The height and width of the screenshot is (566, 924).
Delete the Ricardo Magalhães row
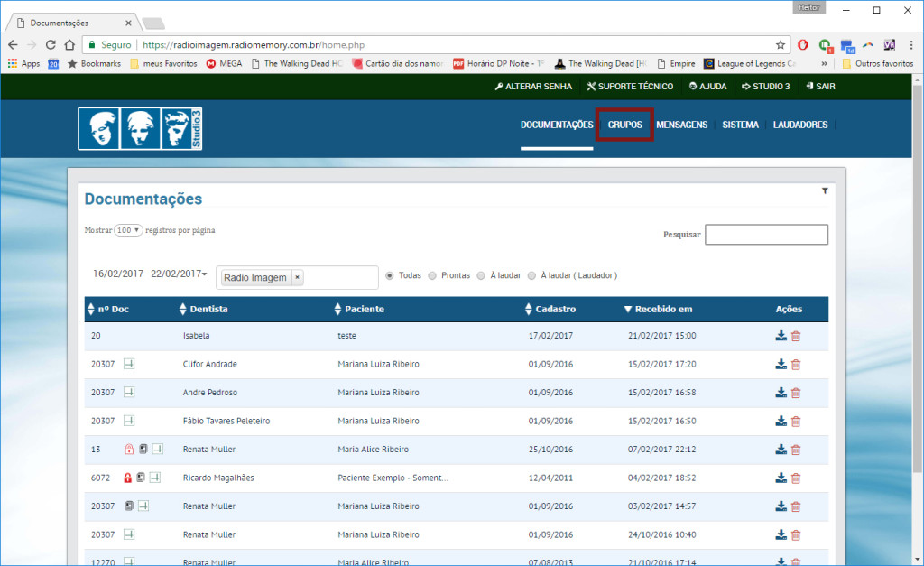click(x=796, y=478)
